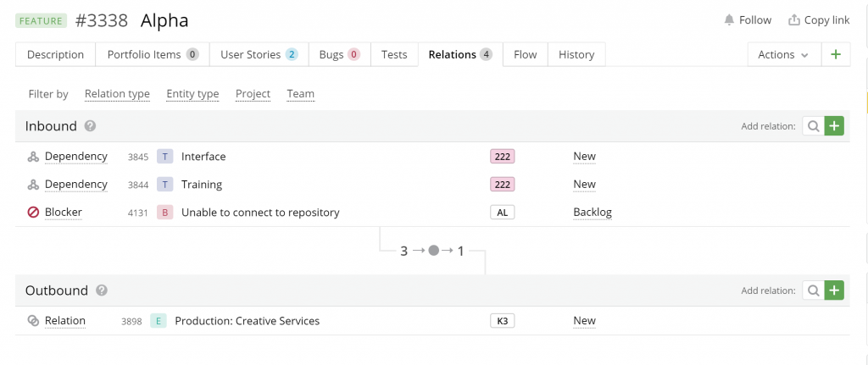Click green plus button in Outbound section
Image resolution: width=868 pixels, height=365 pixels.
click(x=834, y=290)
